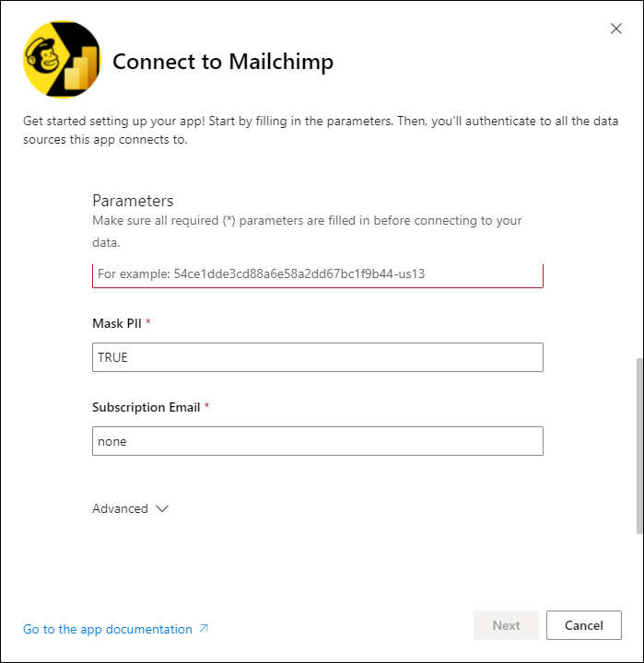Image resolution: width=644 pixels, height=663 pixels.
Task: Click the Advanced label text
Action: [x=120, y=508]
